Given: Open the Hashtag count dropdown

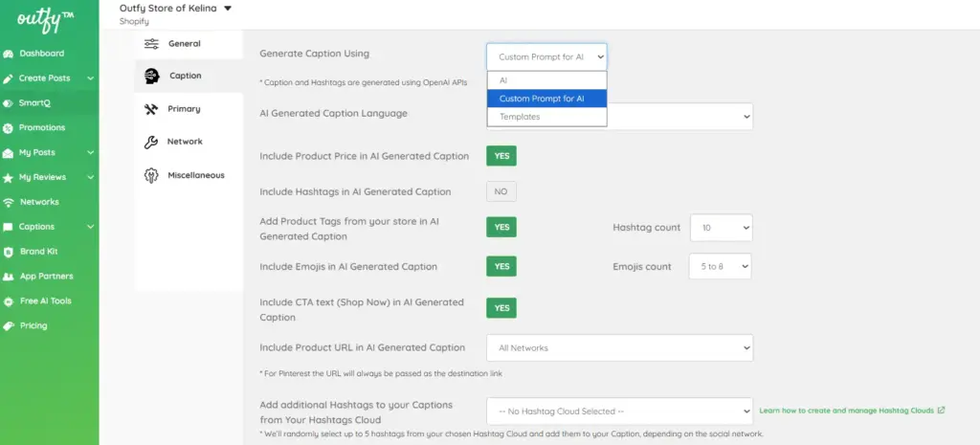Looking at the screenshot, I should [x=721, y=228].
